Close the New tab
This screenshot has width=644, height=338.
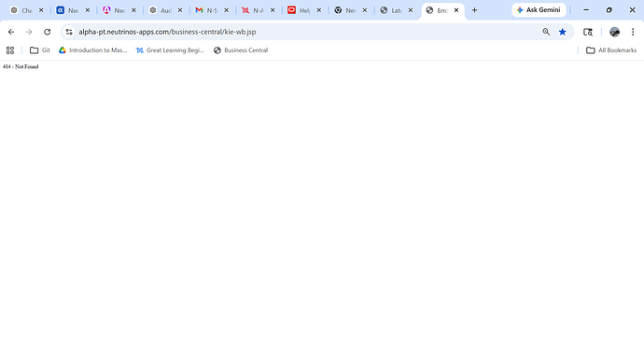click(x=365, y=10)
